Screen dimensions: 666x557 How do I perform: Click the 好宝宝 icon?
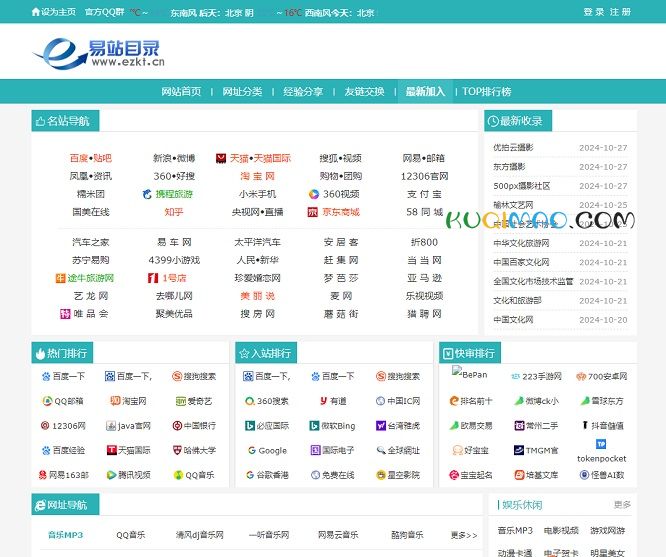pos(457,450)
